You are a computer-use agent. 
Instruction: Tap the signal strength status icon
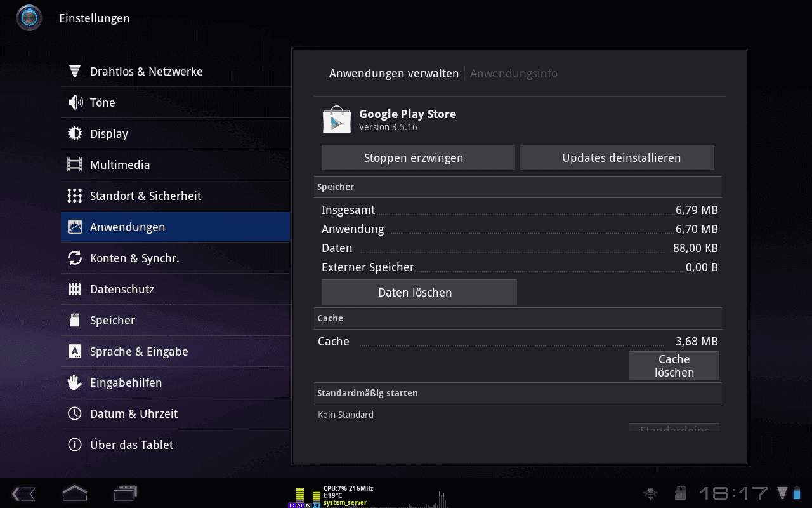(782, 493)
